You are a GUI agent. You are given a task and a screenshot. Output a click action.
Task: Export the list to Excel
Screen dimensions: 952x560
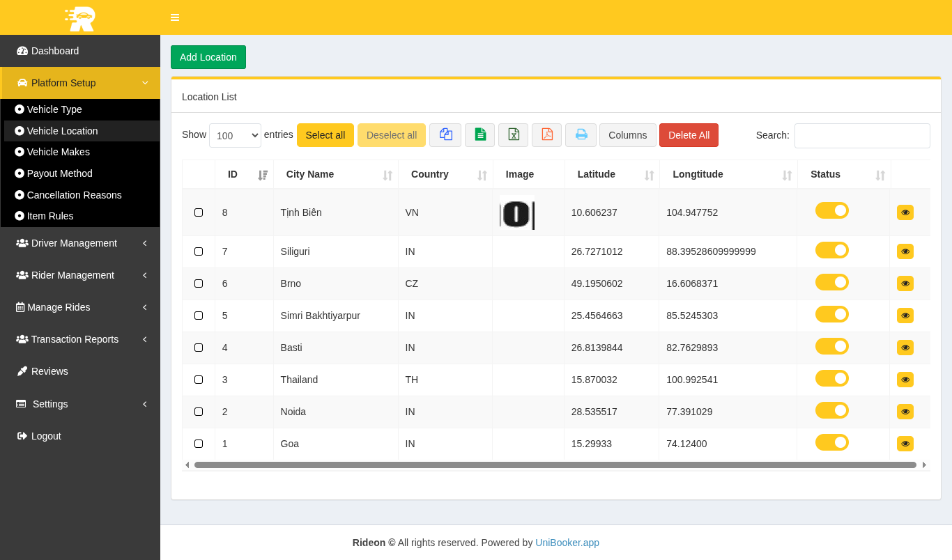tap(513, 135)
